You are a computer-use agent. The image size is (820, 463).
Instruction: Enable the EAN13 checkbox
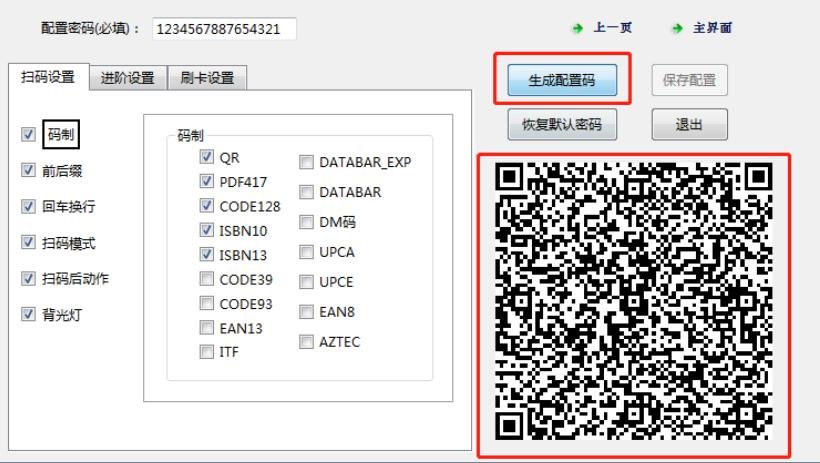pos(207,328)
